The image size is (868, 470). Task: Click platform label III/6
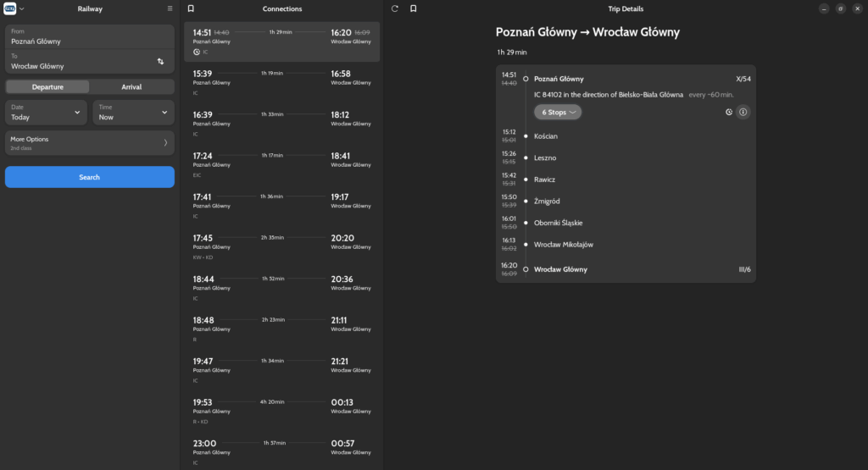coord(744,269)
